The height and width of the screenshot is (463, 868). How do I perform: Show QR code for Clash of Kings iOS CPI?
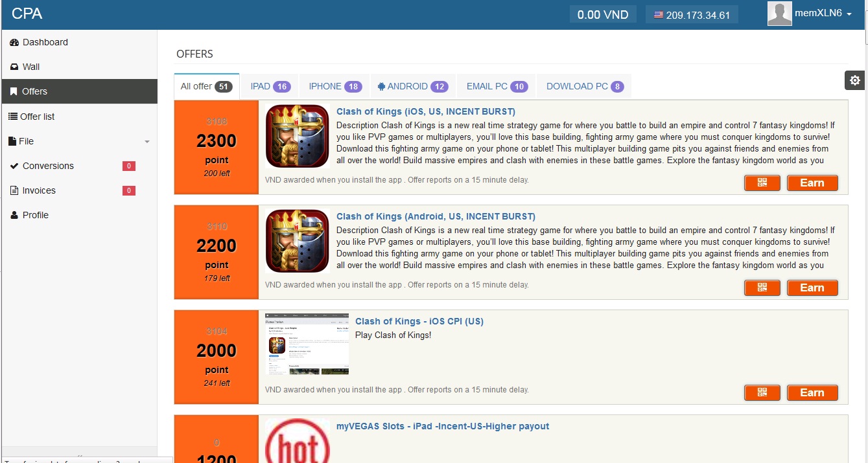coord(762,393)
